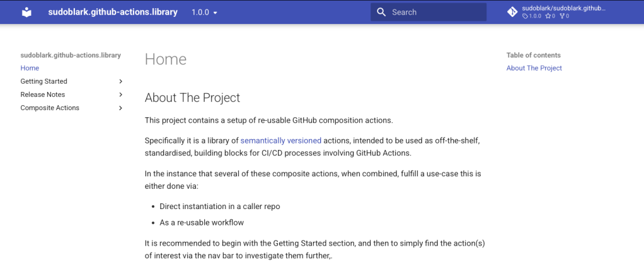The height and width of the screenshot is (272, 644).
Task: Click the sudoblark.github-actions.library site title
Action: coord(113,12)
